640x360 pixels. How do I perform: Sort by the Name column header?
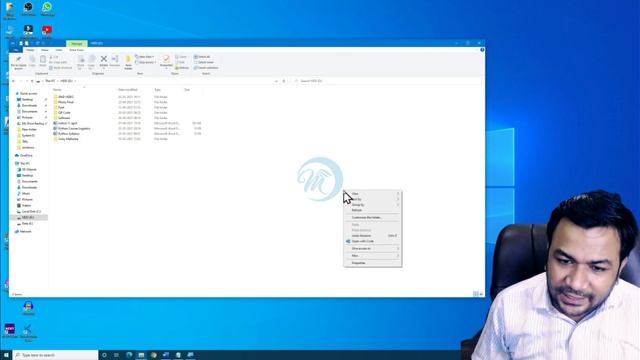[57, 89]
